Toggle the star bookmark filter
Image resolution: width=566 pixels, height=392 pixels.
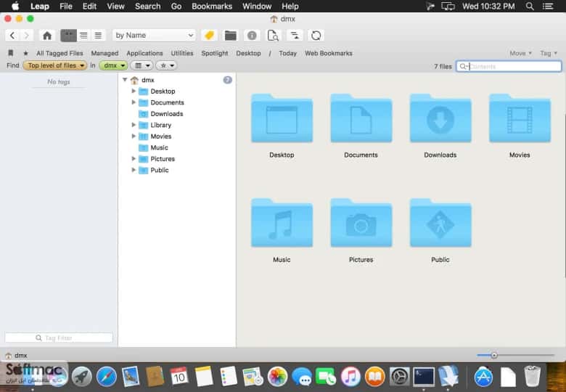click(x=25, y=54)
